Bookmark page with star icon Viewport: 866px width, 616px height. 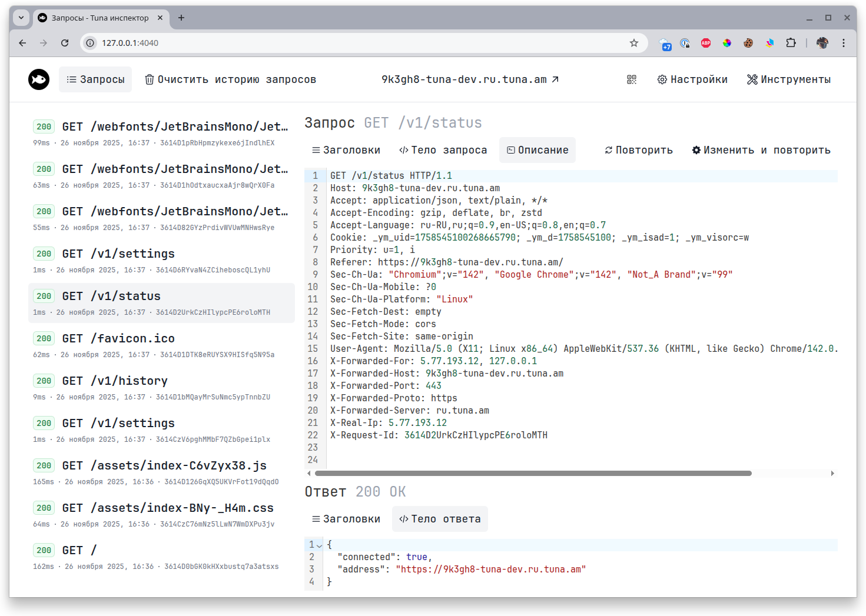pyautogui.click(x=634, y=43)
